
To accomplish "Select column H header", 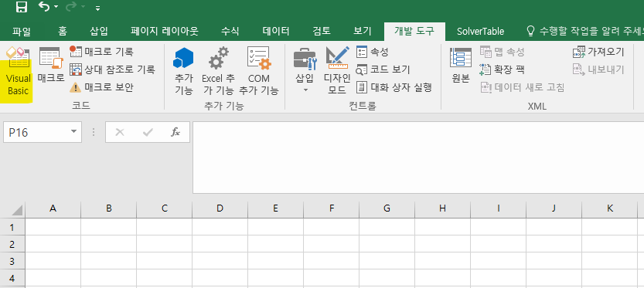I will (x=443, y=208).
